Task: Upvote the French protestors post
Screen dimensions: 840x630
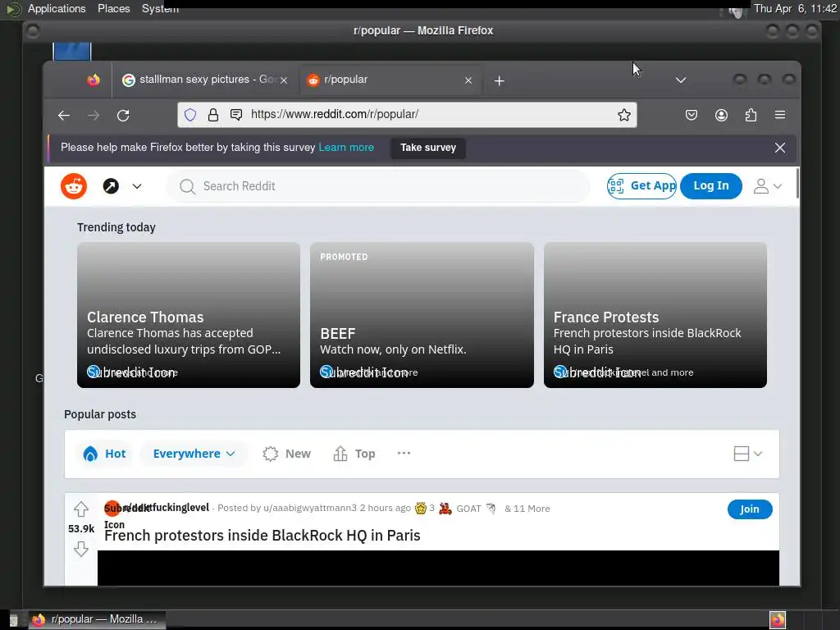Action: pyautogui.click(x=81, y=509)
